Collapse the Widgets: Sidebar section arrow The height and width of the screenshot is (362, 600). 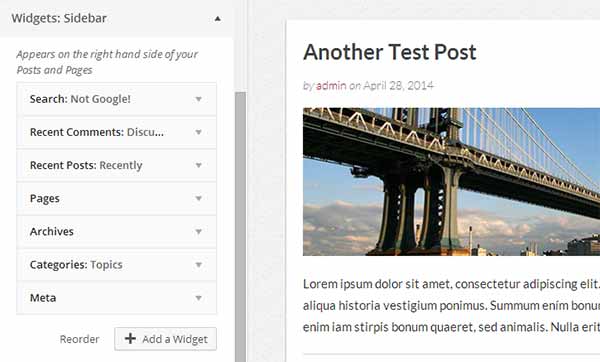click(x=217, y=18)
